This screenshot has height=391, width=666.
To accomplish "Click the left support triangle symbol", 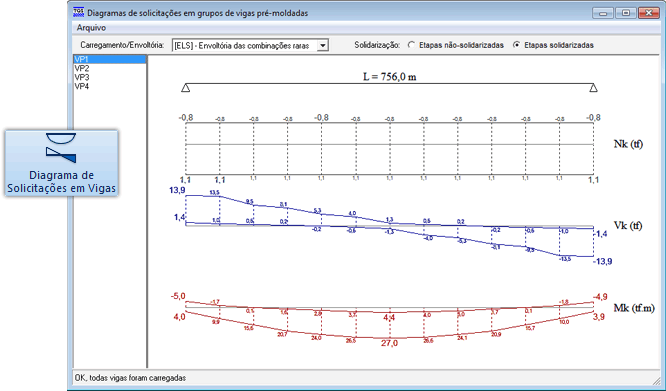I will (186, 88).
